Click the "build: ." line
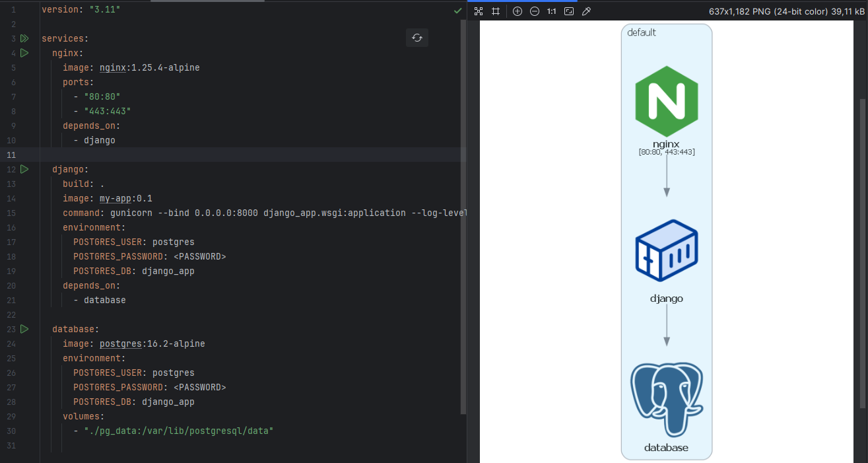This screenshot has height=463, width=868. click(x=84, y=184)
